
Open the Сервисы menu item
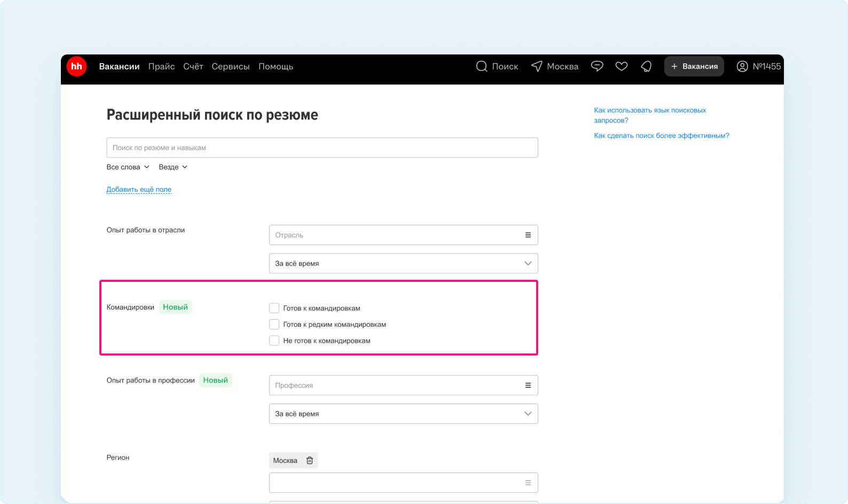(x=230, y=66)
